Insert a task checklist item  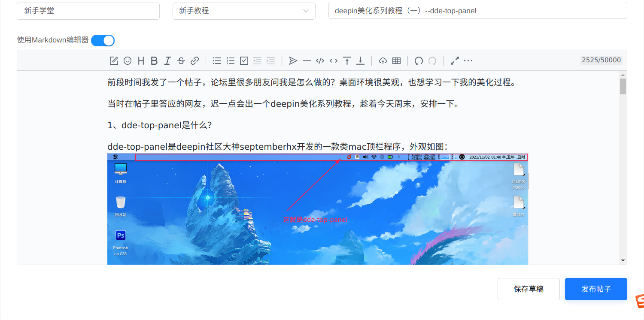pos(244,61)
